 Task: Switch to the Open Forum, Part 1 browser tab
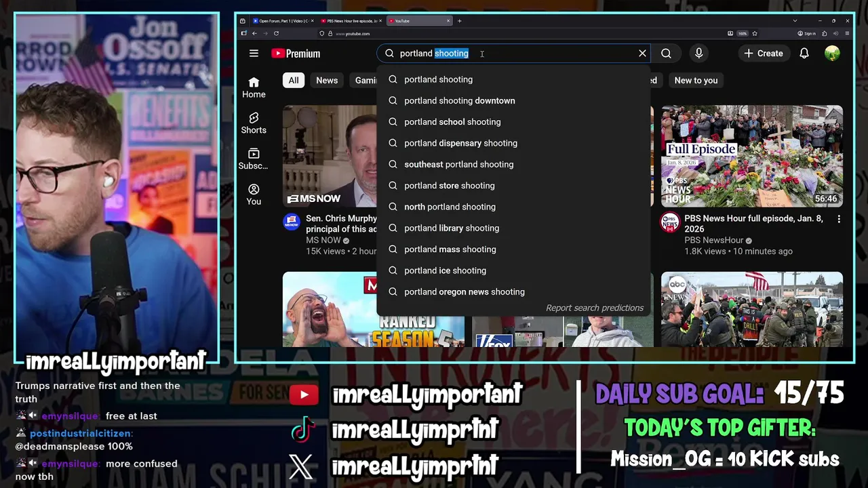[282, 21]
